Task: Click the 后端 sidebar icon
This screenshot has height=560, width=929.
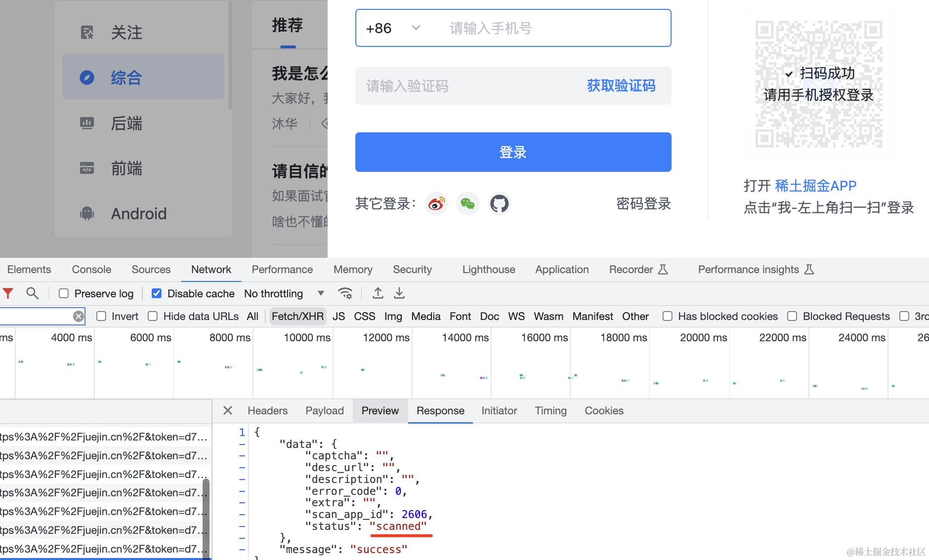Action: pyautogui.click(x=87, y=123)
